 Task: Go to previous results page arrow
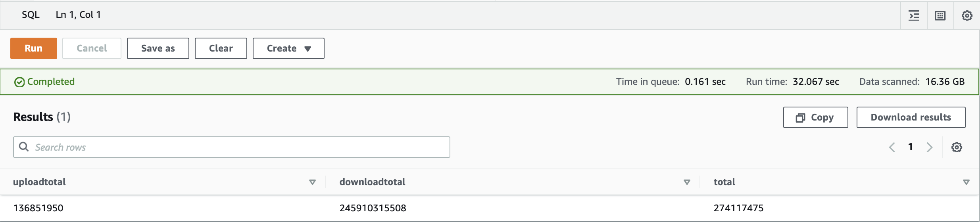point(892,147)
